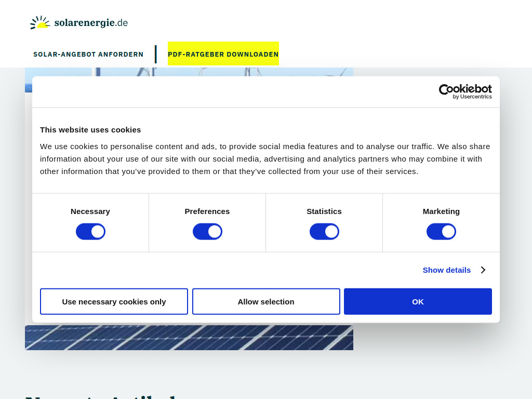Click the yellow highlighted download icon area

point(223,54)
